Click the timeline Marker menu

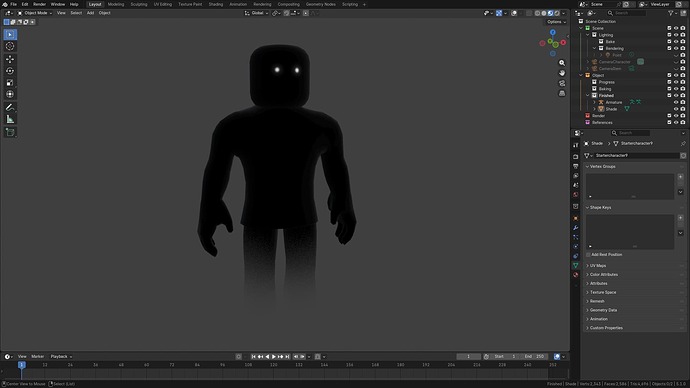[x=37, y=356]
